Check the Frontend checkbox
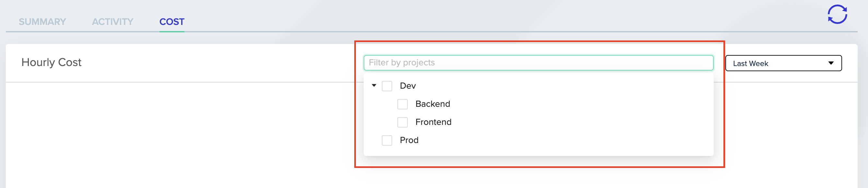868x188 pixels. pos(402,122)
